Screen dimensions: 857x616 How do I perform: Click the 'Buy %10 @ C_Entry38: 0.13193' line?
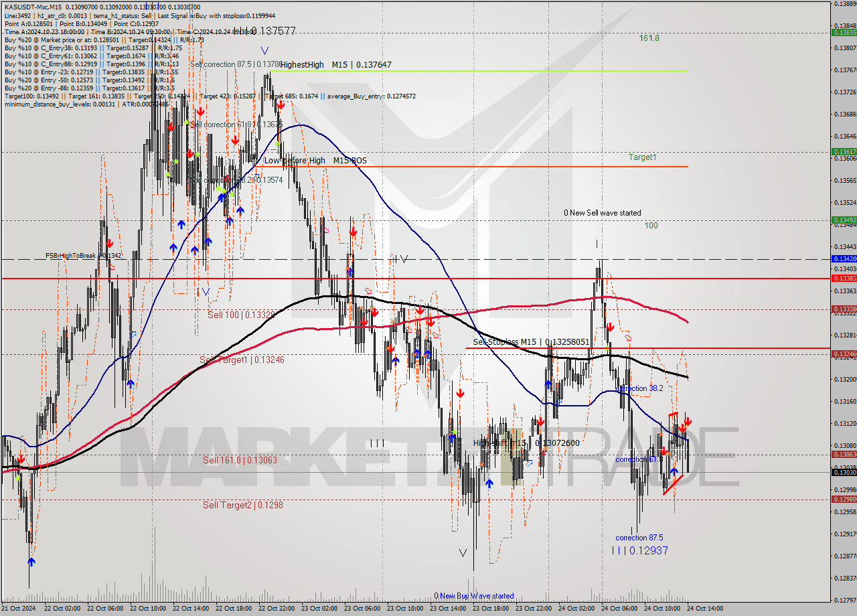[x=93, y=48]
